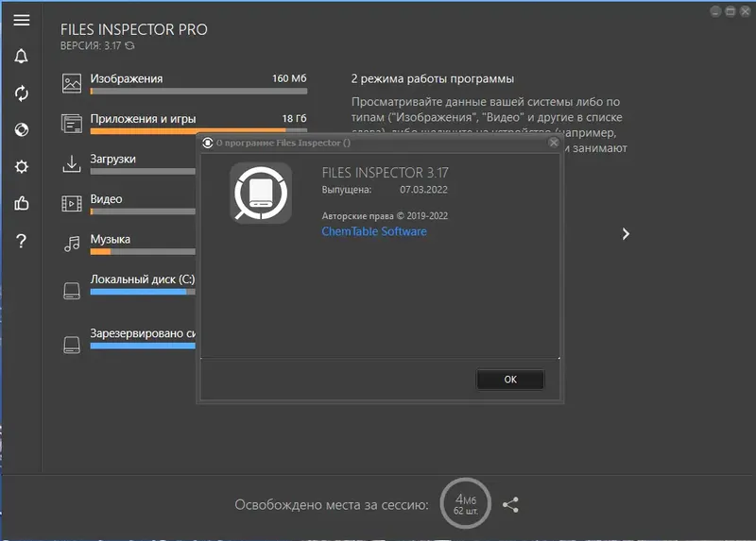Select the Локальный диск (C:) label
Viewport: 756px width, 541px height.
click(143, 279)
